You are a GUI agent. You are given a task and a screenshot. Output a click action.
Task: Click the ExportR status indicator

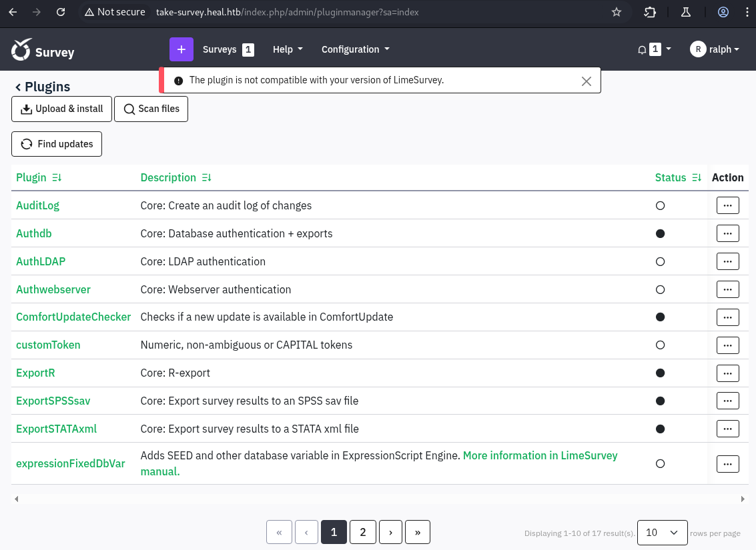coord(660,373)
